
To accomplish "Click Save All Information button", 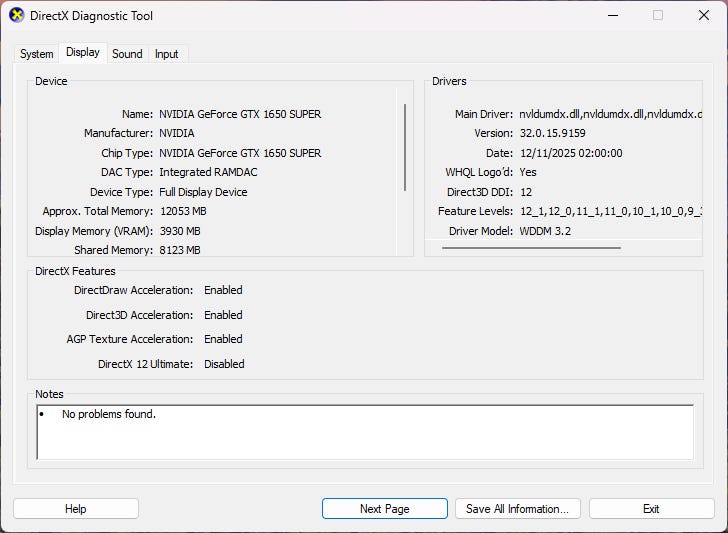I will click(x=518, y=509).
